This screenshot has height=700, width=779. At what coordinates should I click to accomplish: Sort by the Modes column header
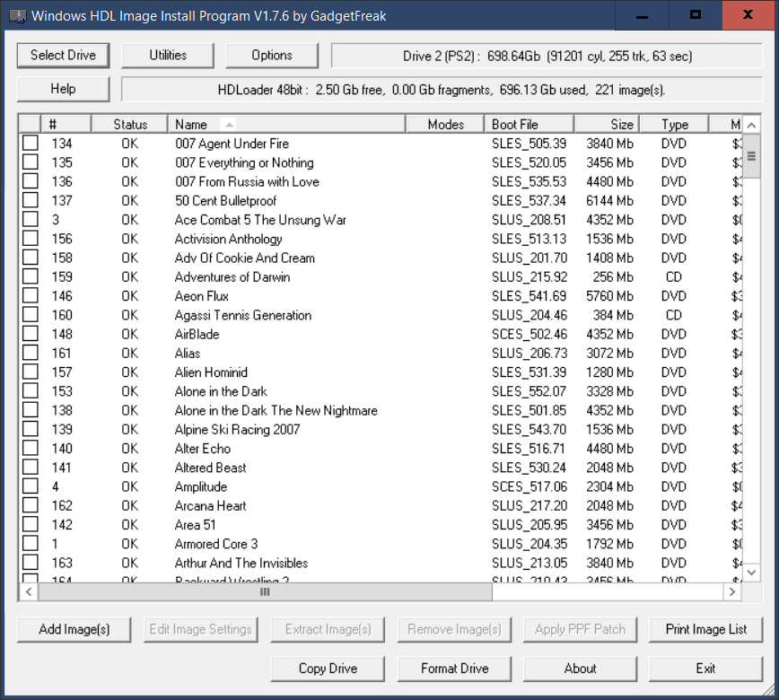point(445,124)
